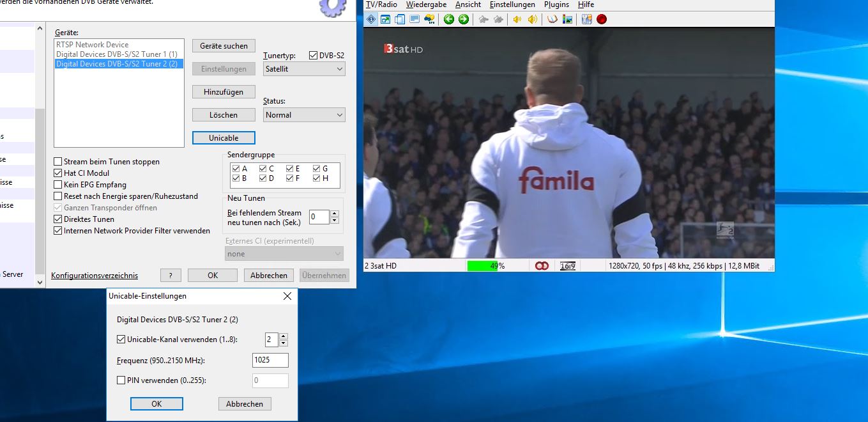Open the teletext page icon
868x422 pixels.
point(415,19)
